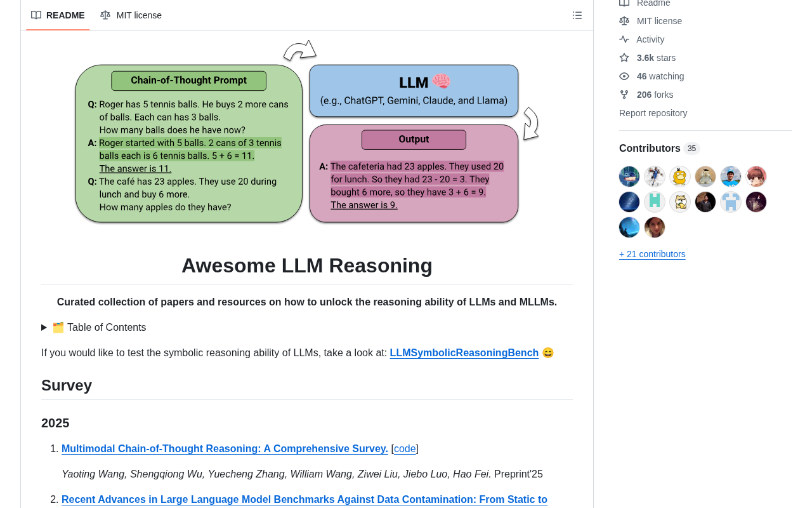Screen dimensions: 812x508
Task: View the 46 watching list
Action: pos(660,76)
